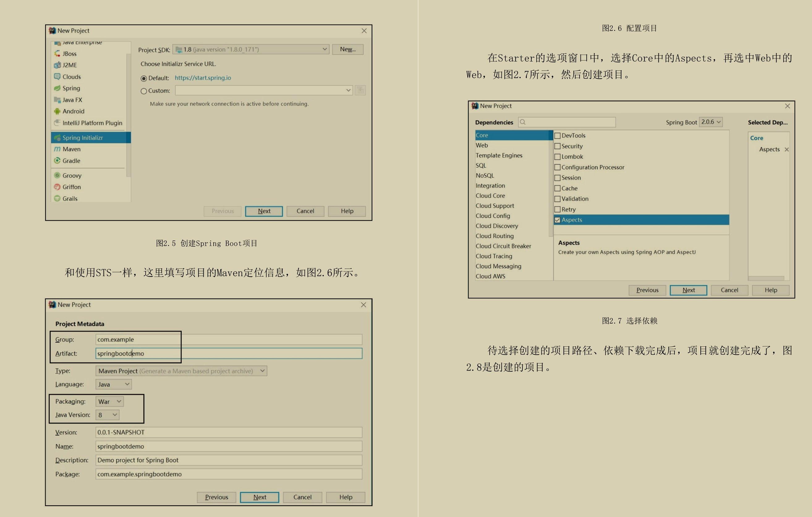Click the Dependencies search field

point(567,122)
